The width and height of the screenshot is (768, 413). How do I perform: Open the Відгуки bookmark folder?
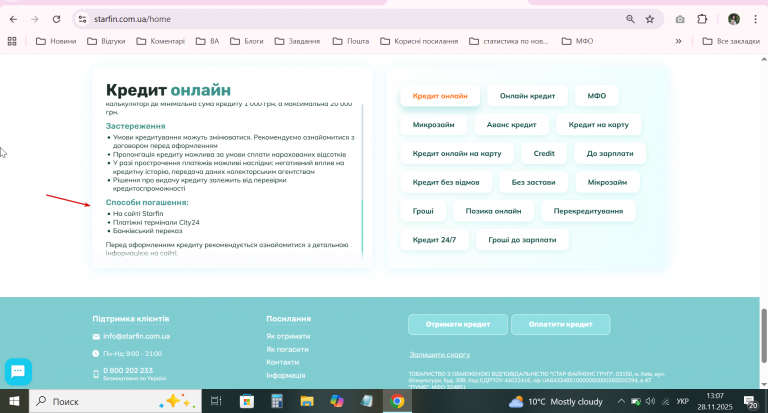point(106,41)
